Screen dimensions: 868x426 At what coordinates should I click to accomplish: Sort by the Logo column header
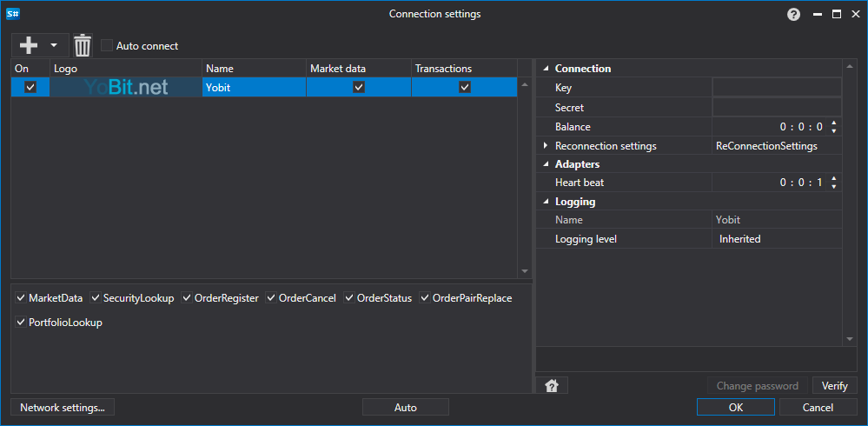point(126,69)
